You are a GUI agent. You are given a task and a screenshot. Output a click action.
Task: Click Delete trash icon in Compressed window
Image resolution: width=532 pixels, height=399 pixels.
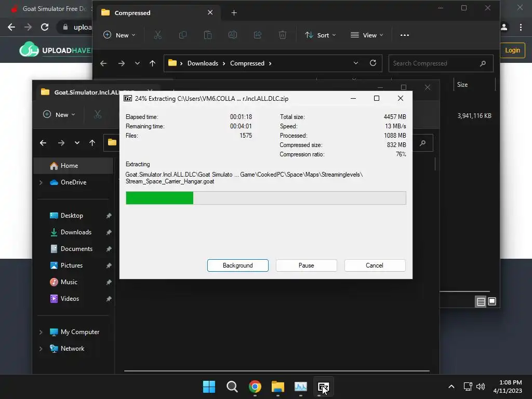(282, 35)
